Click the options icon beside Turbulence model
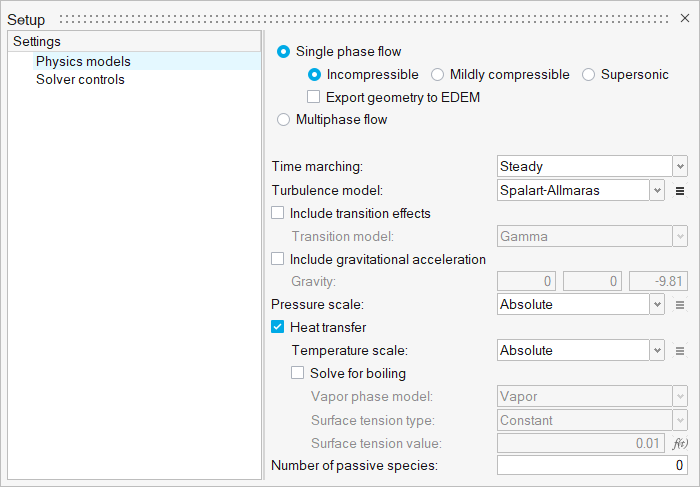The height and width of the screenshot is (487, 700). [x=680, y=190]
